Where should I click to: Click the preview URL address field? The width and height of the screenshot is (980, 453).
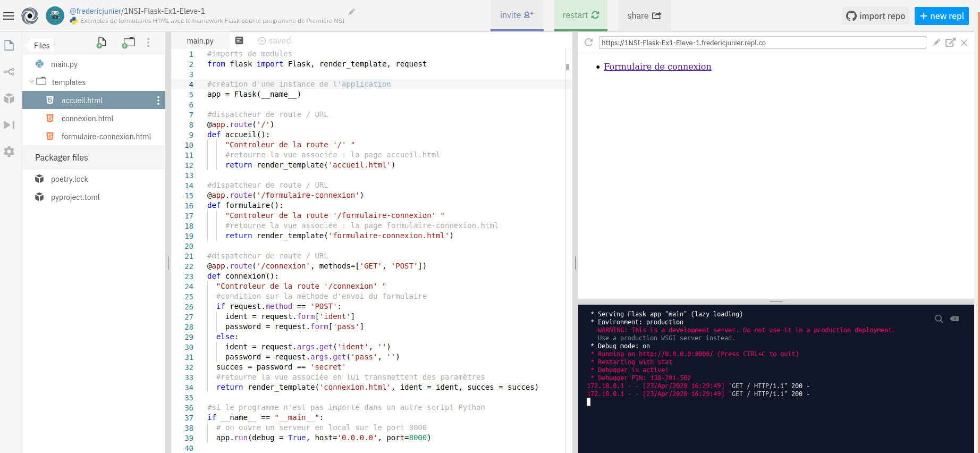coord(762,43)
